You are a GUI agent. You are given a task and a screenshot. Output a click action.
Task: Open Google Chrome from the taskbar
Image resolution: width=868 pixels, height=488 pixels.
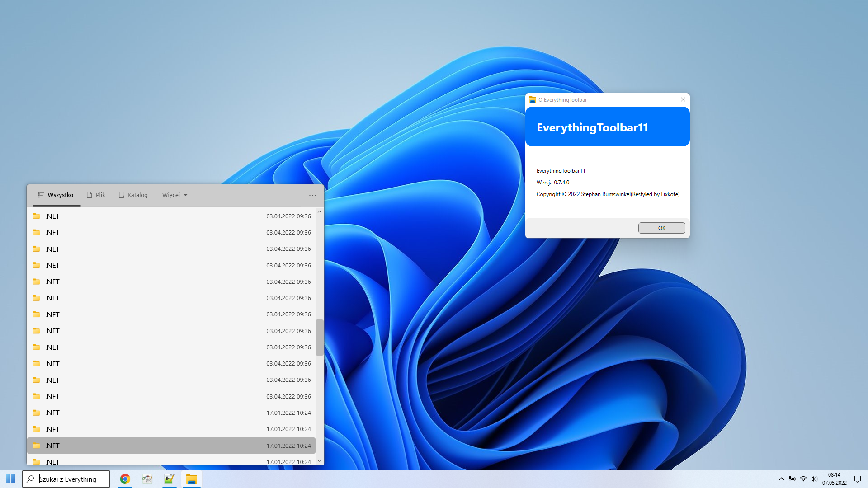pos(125,479)
